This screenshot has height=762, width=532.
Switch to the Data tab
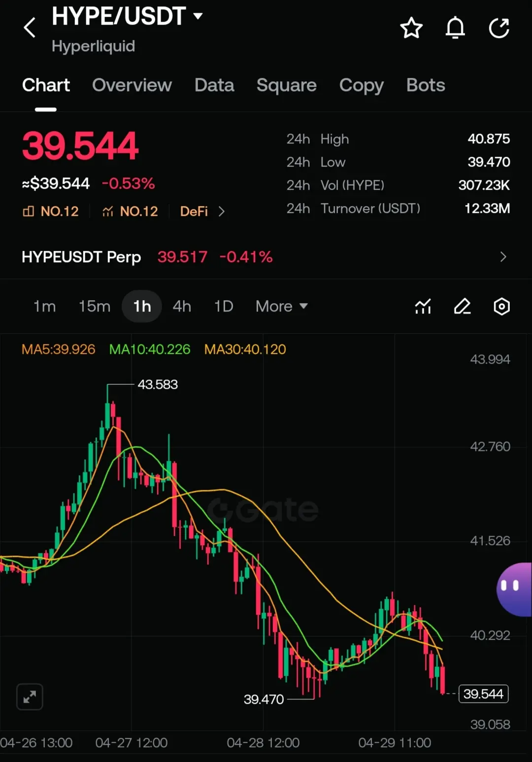click(214, 85)
